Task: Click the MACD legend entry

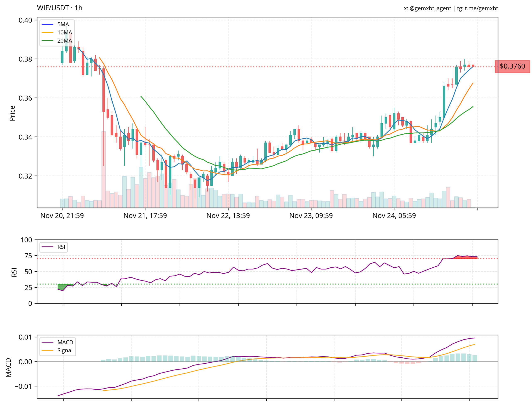Action: pyautogui.click(x=65, y=342)
